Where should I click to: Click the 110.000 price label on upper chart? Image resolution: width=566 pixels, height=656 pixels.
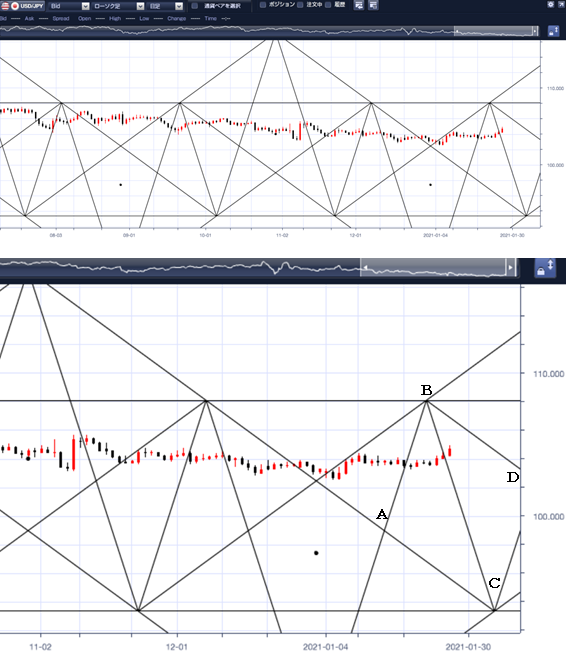pyautogui.click(x=555, y=88)
